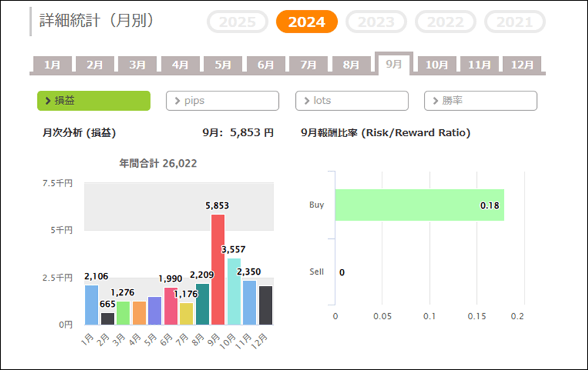
Task: Click the red 9月 bar showing 5,853
Action: click(218, 269)
